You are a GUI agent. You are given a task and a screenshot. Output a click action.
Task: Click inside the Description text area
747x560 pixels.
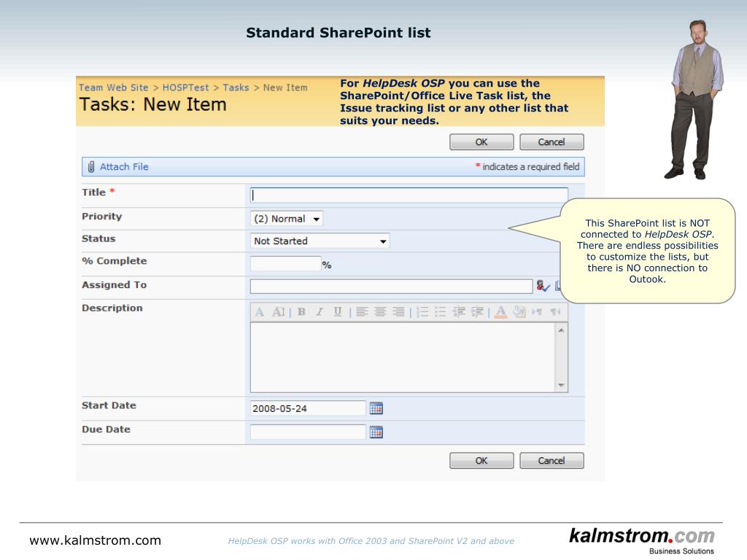pos(403,357)
